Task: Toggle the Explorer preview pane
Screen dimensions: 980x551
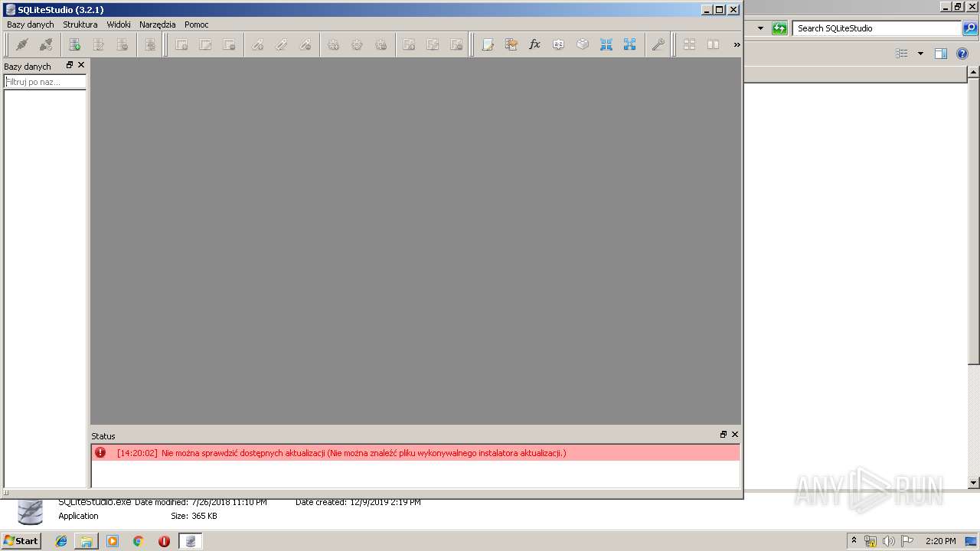Action: 941,54
